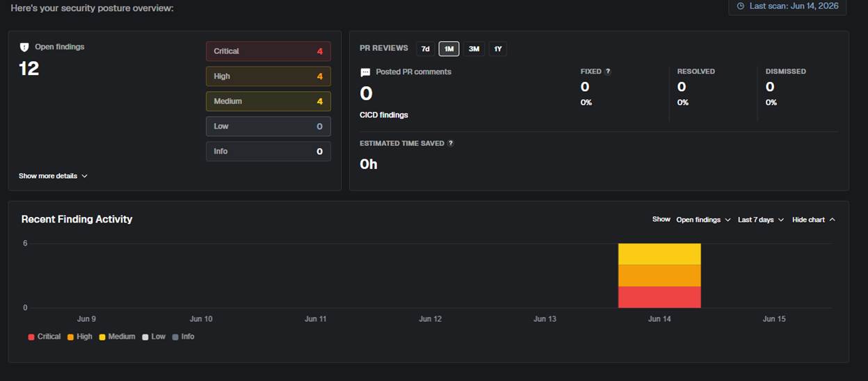Toggle High series in chart legend

pyautogui.click(x=80, y=337)
